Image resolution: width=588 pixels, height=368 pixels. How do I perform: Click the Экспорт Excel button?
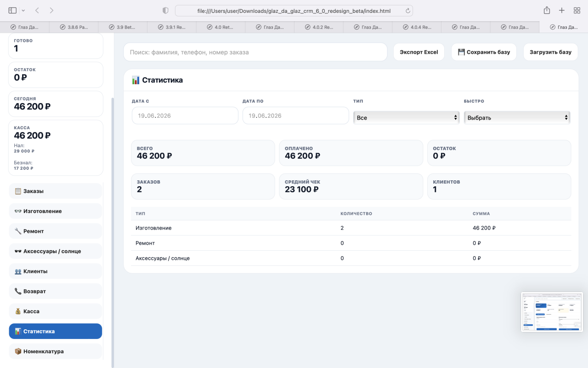[419, 52]
